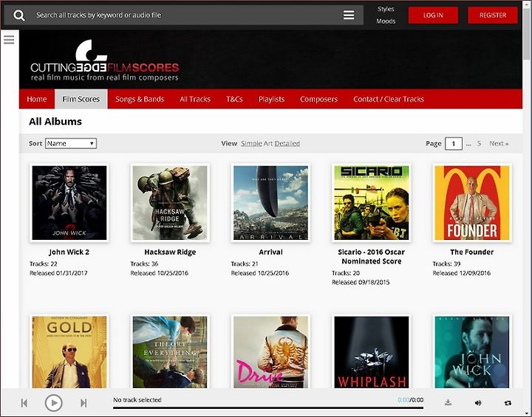Viewport: 532px width, 417px height.
Task: Open the Songs & Bands tab
Action: [x=140, y=99]
